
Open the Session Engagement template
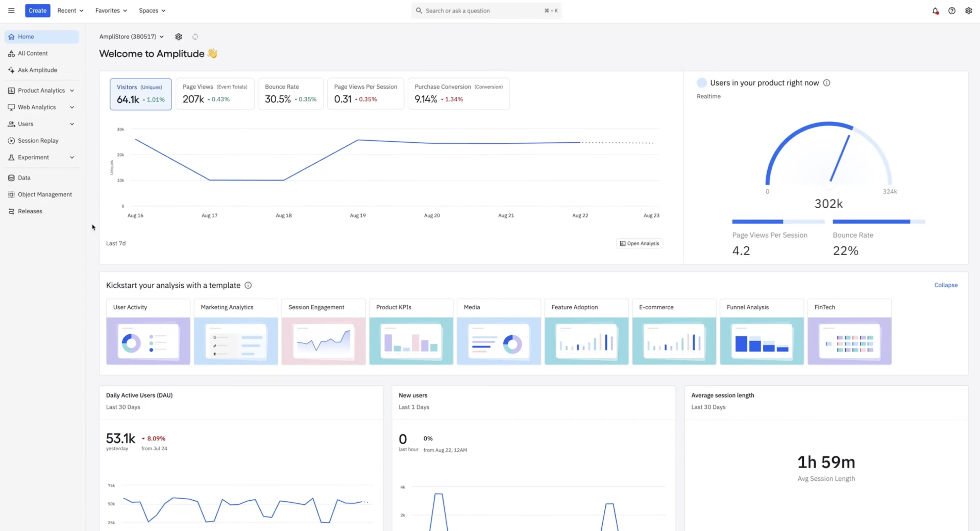[x=323, y=332]
